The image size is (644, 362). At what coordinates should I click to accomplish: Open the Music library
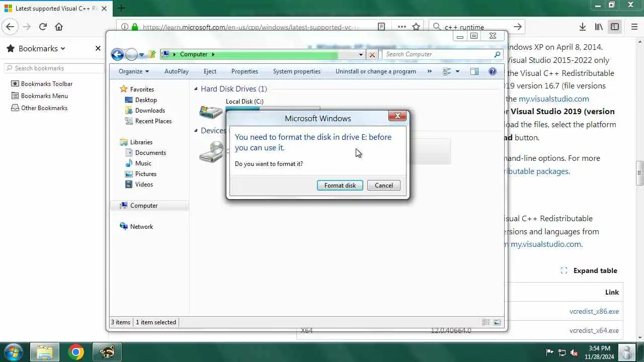pos(143,163)
